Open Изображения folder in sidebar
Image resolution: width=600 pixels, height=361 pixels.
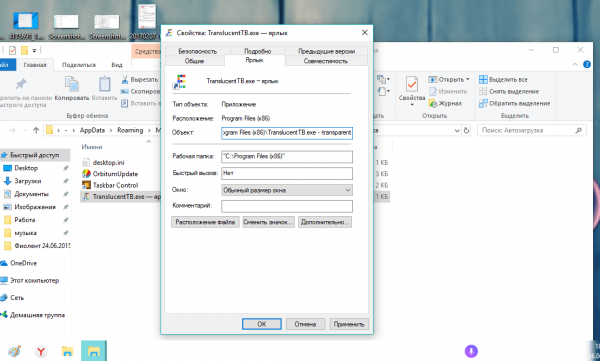click(35, 207)
